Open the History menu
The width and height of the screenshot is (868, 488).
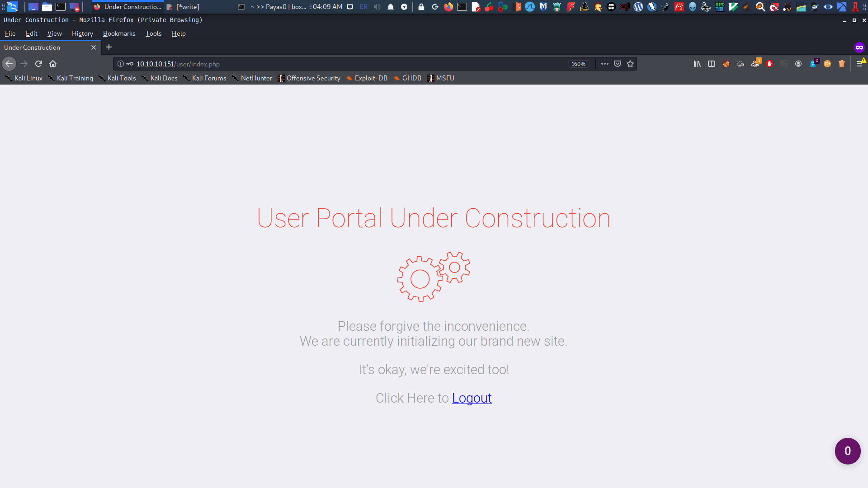pos(82,33)
